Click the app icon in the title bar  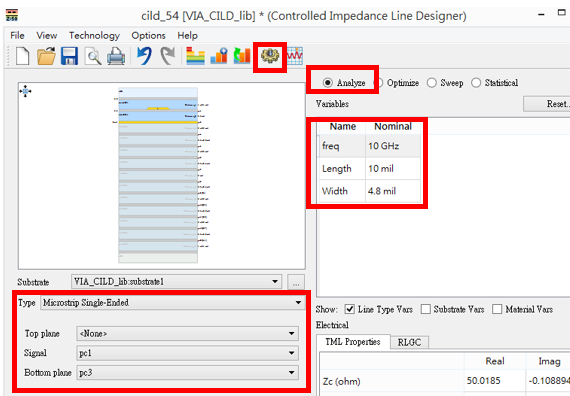point(12,15)
